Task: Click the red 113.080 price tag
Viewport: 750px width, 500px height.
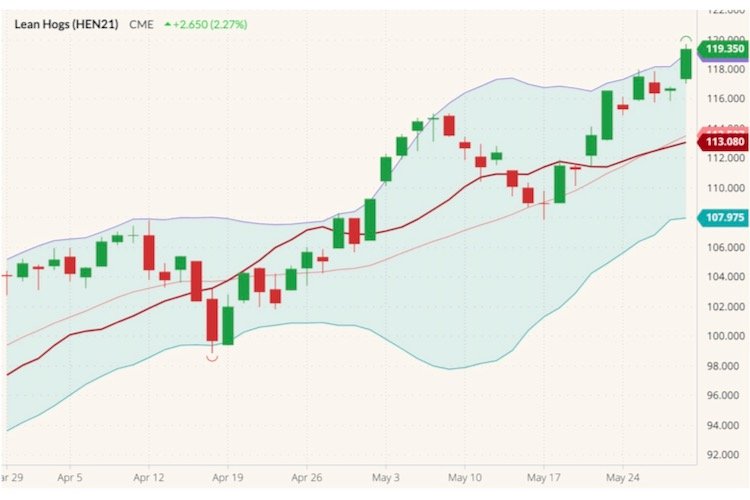Action: click(720, 141)
